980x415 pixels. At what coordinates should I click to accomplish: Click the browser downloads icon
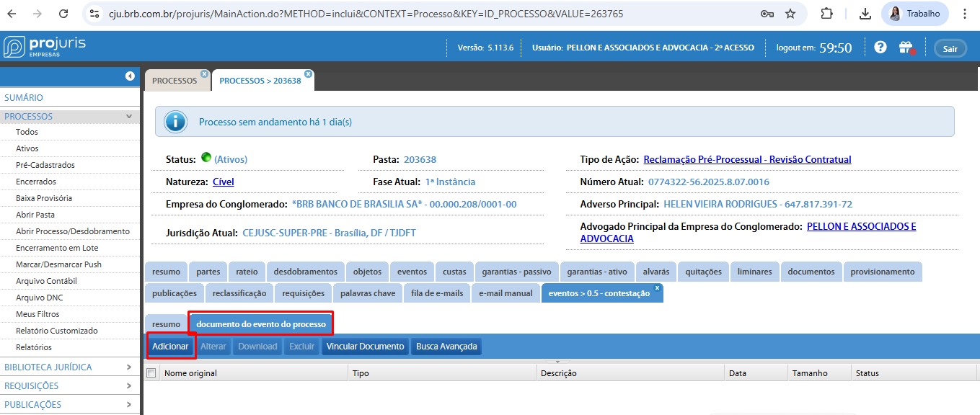(x=865, y=14)
